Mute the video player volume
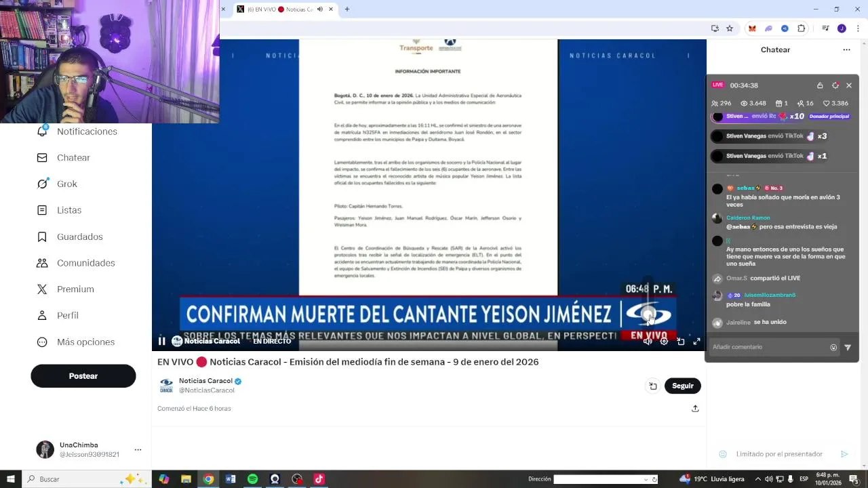 tap(648, 342)
